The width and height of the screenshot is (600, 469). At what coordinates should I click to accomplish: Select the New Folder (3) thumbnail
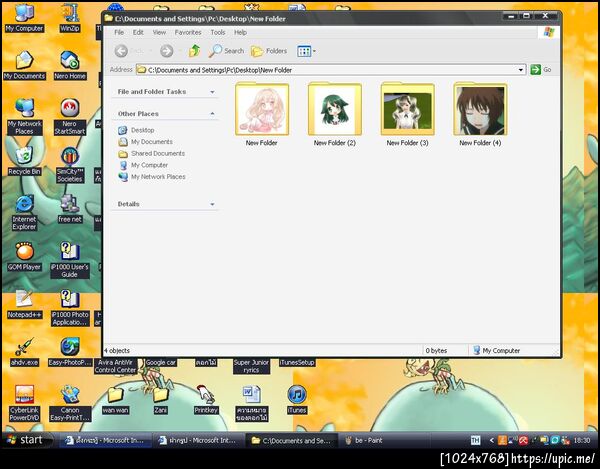coord(407,110)
